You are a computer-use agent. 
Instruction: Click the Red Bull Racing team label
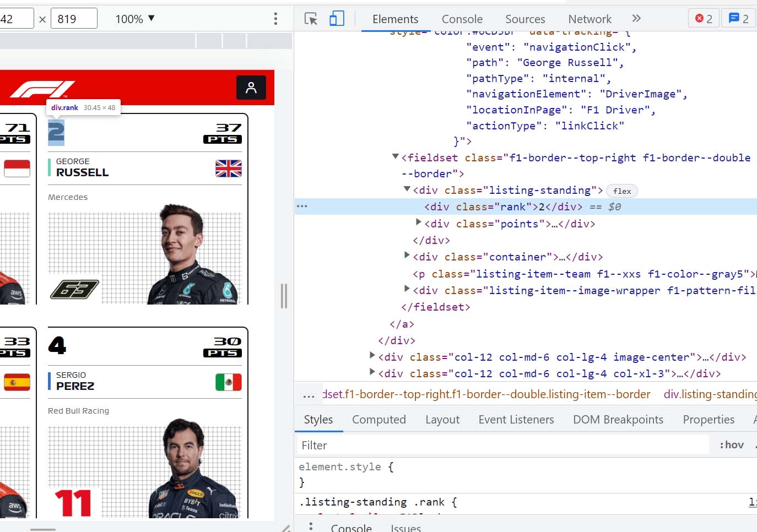click(x=78, y=411)
